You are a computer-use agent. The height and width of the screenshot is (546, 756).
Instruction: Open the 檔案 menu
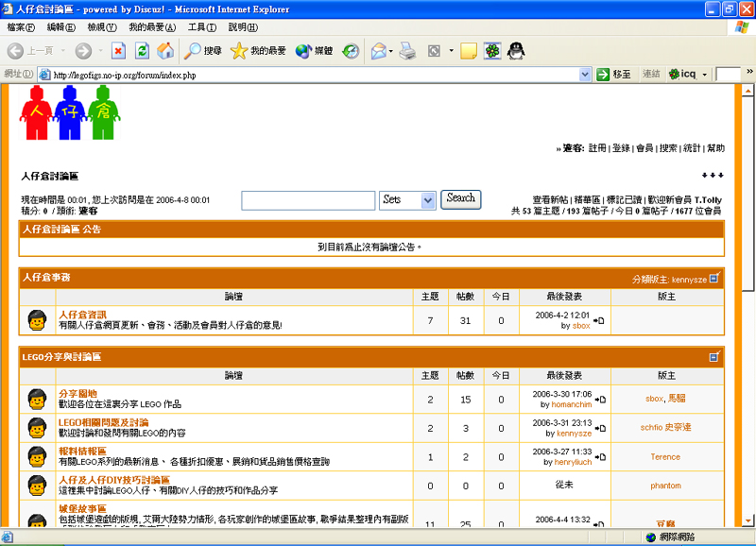point(21,27)
